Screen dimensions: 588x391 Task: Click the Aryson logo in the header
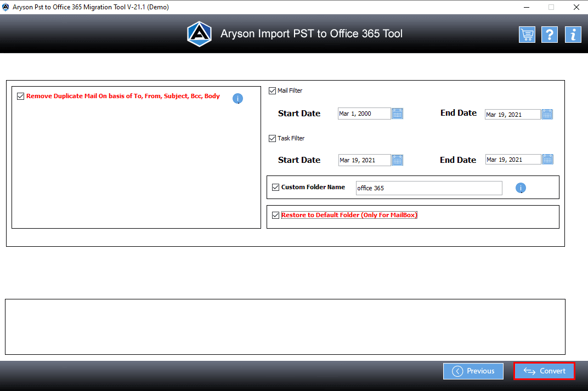(x=199, y=34)
